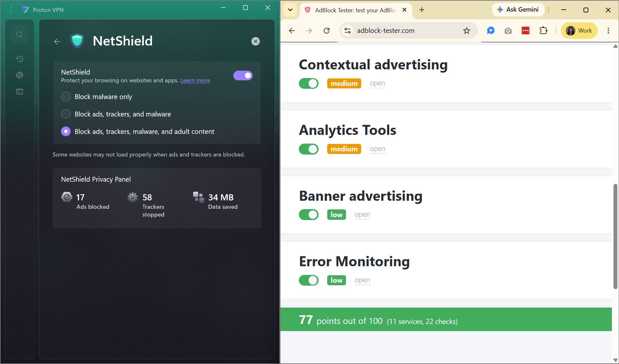Open the Learn more link

click(x=195, y=80)
